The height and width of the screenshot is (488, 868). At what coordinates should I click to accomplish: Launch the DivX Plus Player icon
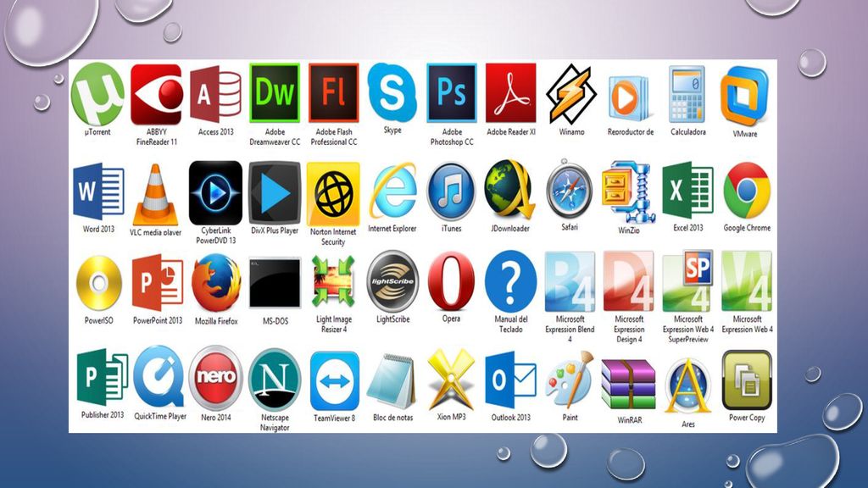[275, 192]
